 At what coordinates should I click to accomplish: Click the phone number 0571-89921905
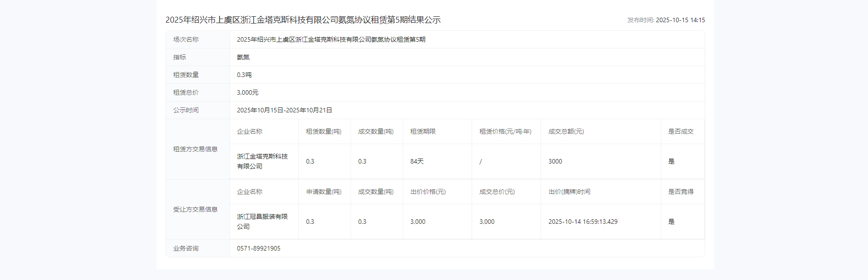pyautogui.click(x=258, y=248)
